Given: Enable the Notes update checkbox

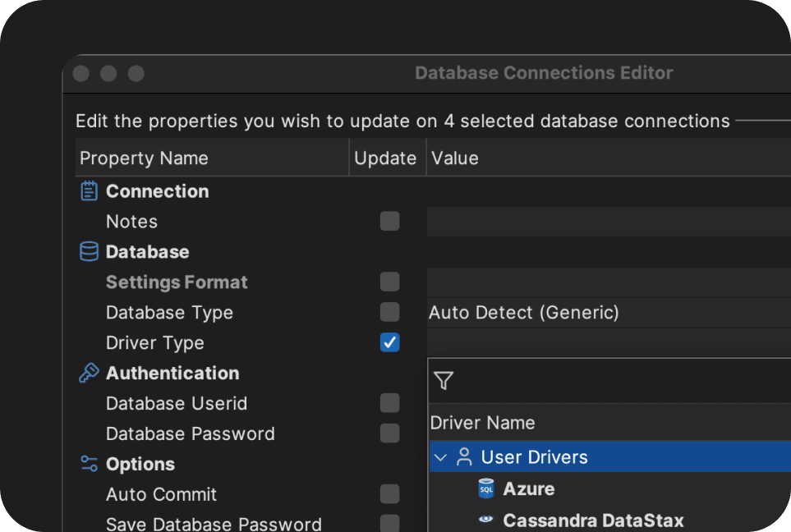Looking at the screenshot, I should [x=389, y=222].
